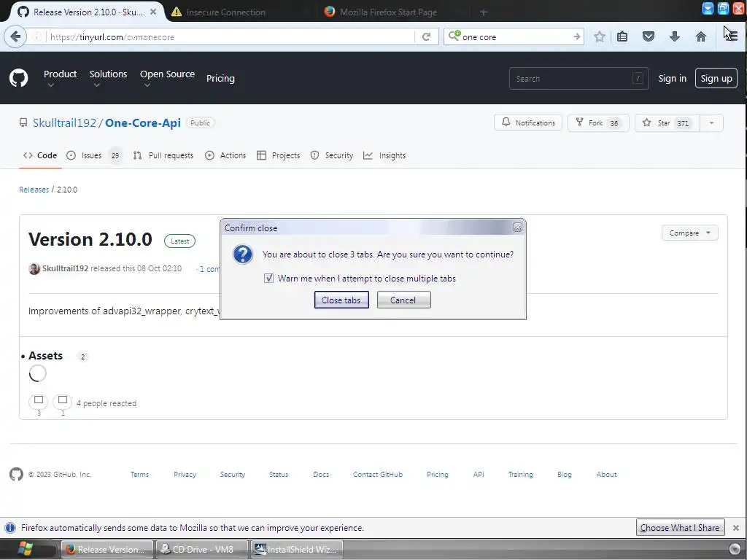Open the downloads arrow icon
Viewport: 747px width, 560px height.
pos(675,36)
